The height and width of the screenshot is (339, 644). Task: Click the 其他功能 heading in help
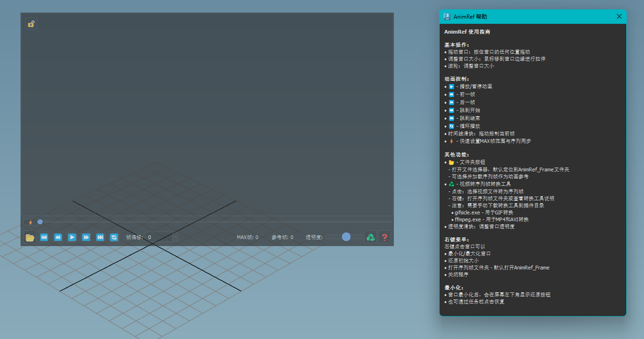pos(457,155)
